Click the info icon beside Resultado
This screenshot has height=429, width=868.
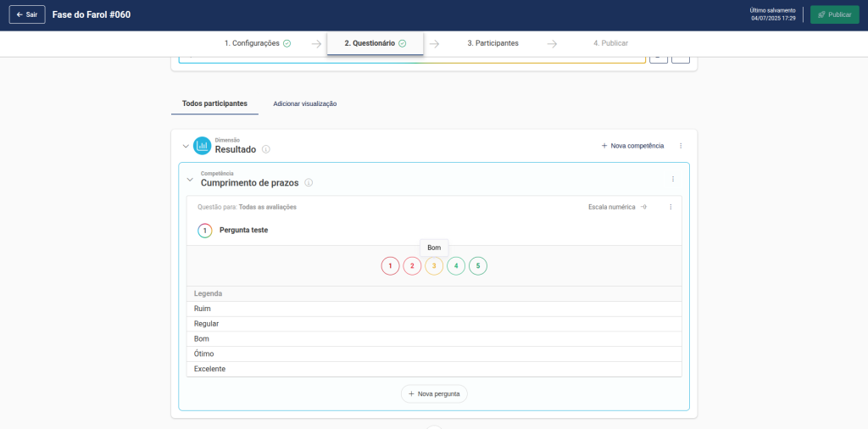[x=266, y=150]
